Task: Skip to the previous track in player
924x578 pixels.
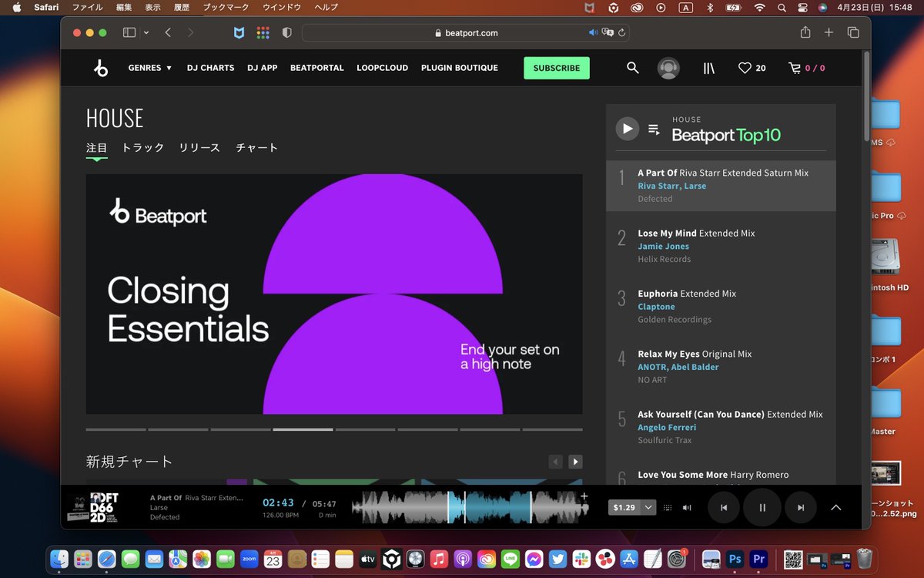Action: pos(724,508)
